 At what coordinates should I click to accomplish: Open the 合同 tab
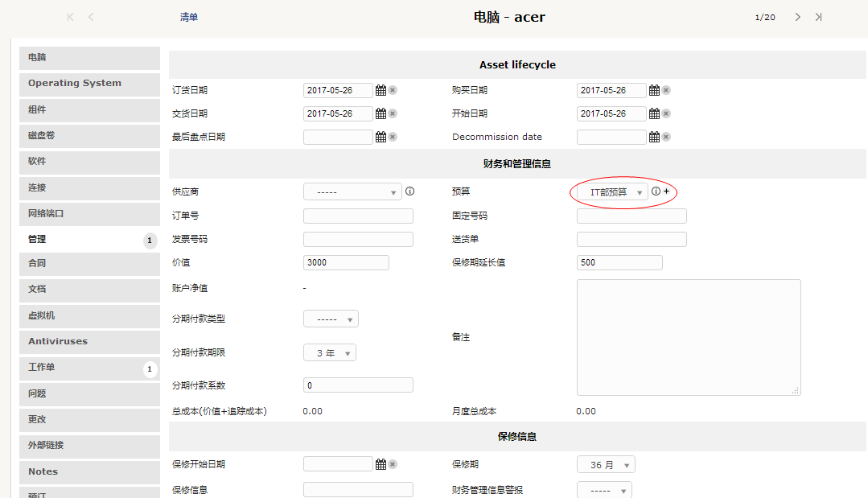(89, 263)
